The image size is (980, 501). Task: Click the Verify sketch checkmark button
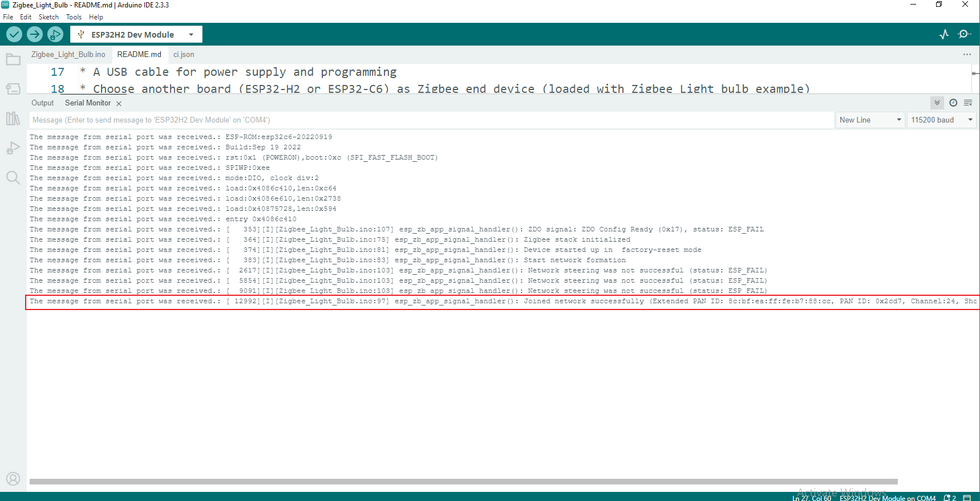14,34
